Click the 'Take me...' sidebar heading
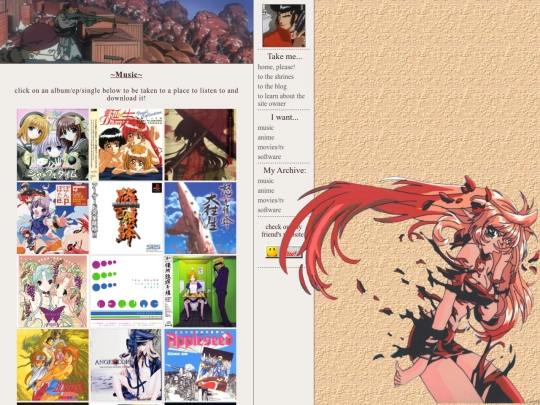 (284, 56)
